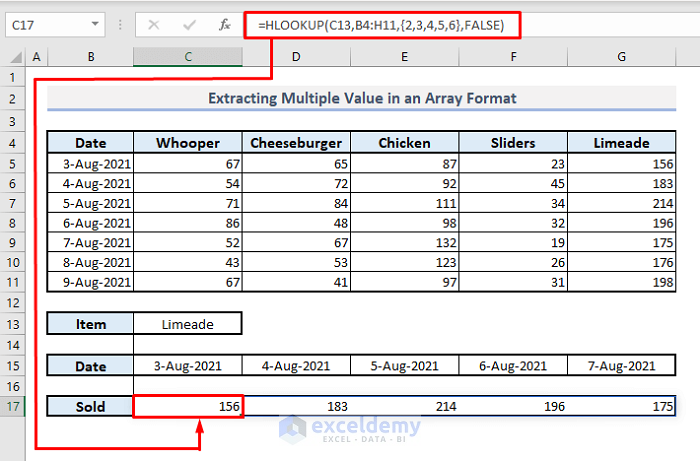This screenshot has height=461, width=700.
Task: Click the Select All corner triangle
Action: coord(16,57)
